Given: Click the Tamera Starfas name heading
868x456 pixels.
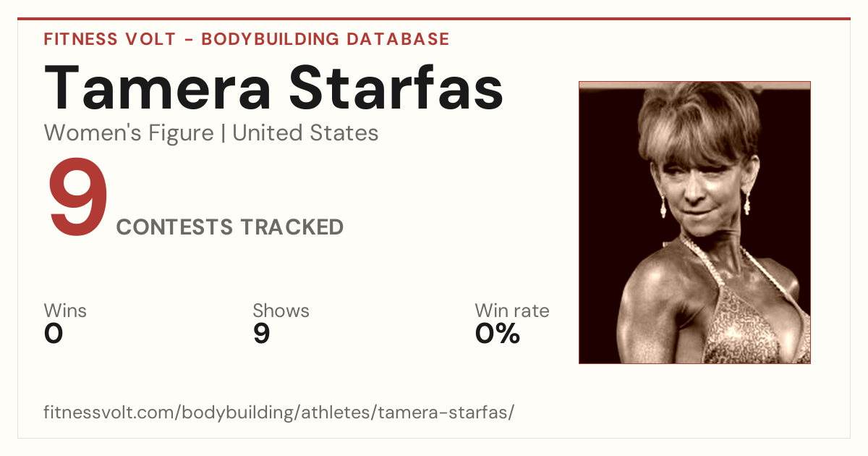Looking at the screenshot, I should (273, 88).
